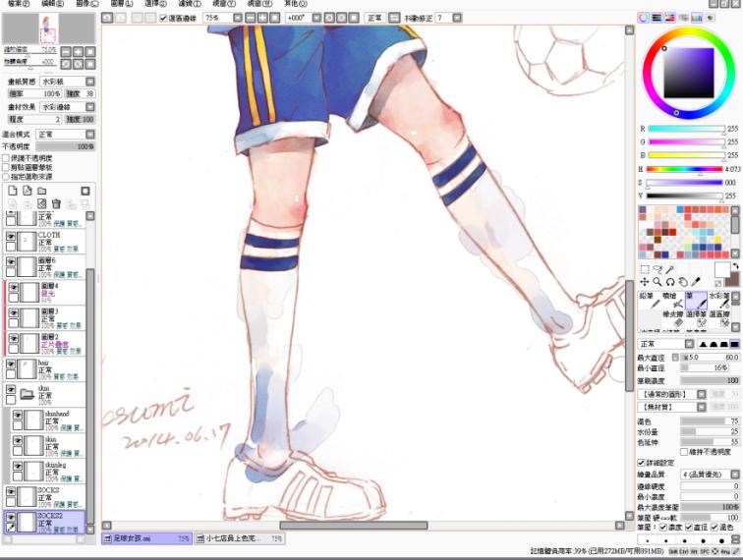This screenshot has height=560, width=743.
Task: Swap foreground and background colors
Action: (735, 266)
